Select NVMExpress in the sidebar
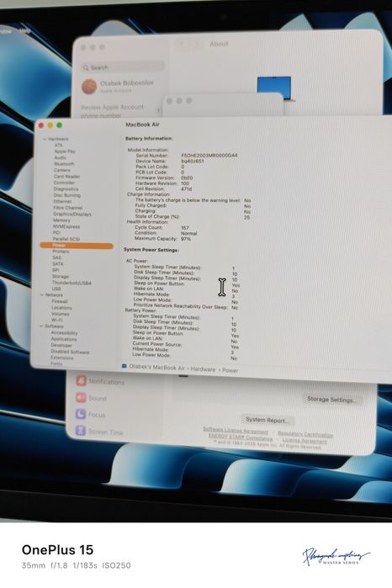392x588 pixels. (x=66, y=226)
